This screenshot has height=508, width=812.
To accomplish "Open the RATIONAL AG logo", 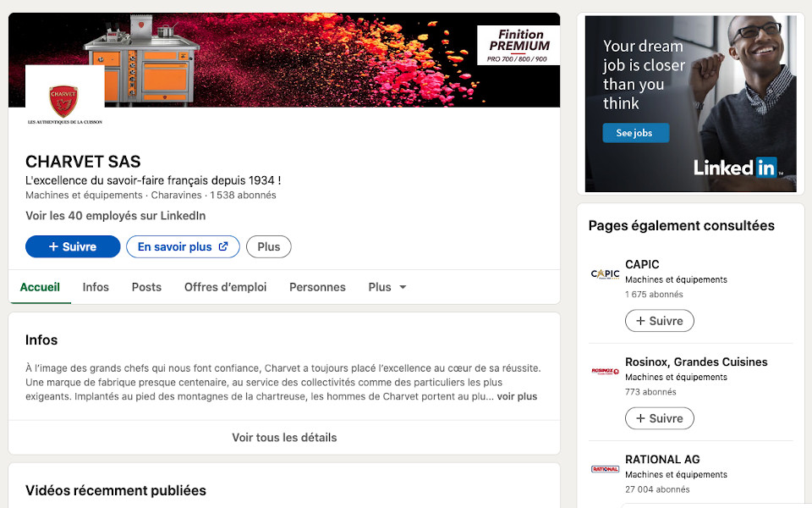I will pos(605,469).
